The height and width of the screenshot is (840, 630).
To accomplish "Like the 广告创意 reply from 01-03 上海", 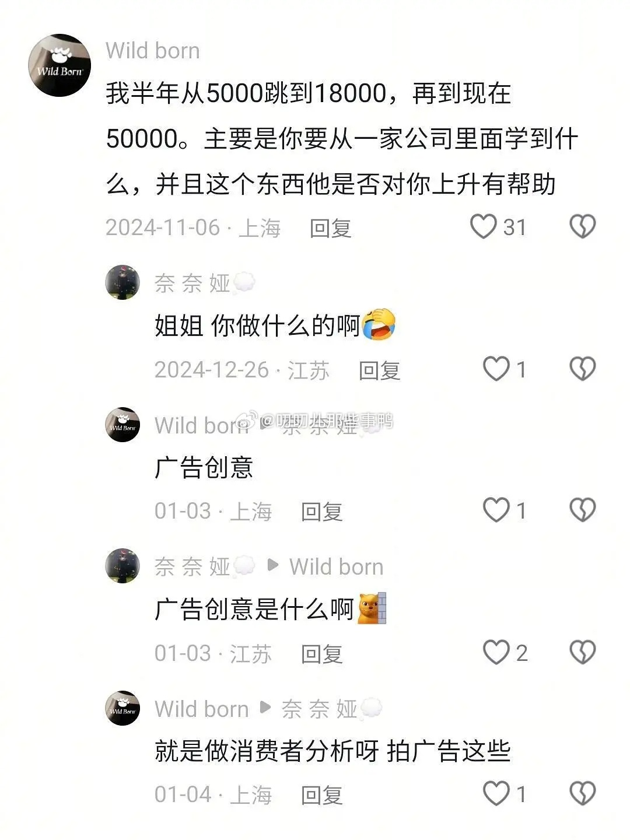I will [496, 510].
